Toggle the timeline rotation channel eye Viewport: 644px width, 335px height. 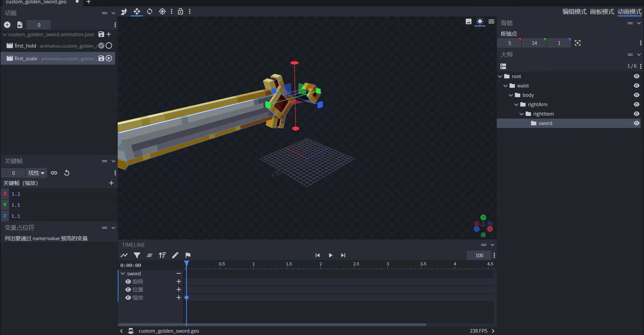[x=128, y=282]
